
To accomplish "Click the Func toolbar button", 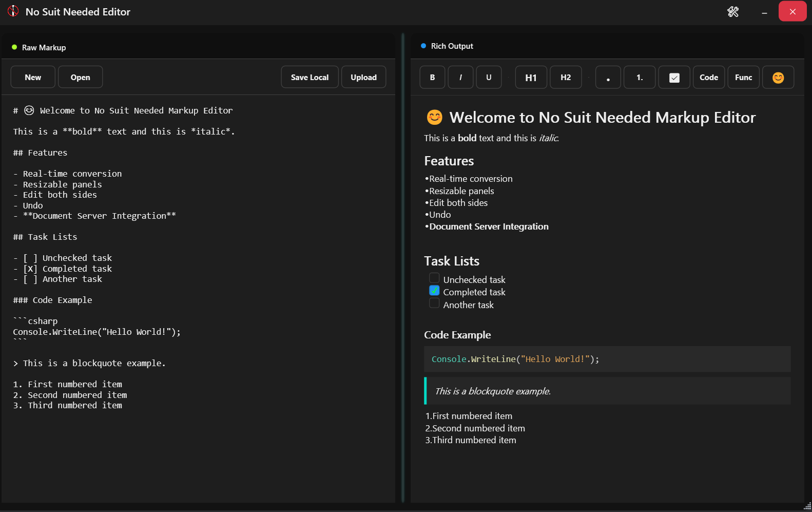I will pyautogui.click(x=743, y=77).
